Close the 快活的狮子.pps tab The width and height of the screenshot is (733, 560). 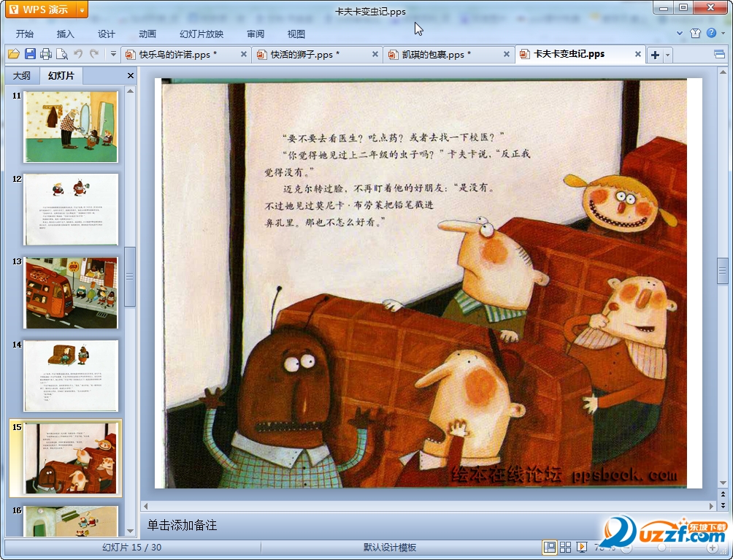pos(375,54)
